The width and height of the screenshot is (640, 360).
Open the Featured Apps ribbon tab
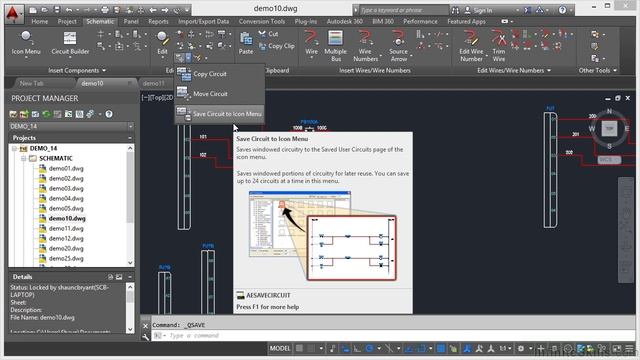[x=466, y=22]
